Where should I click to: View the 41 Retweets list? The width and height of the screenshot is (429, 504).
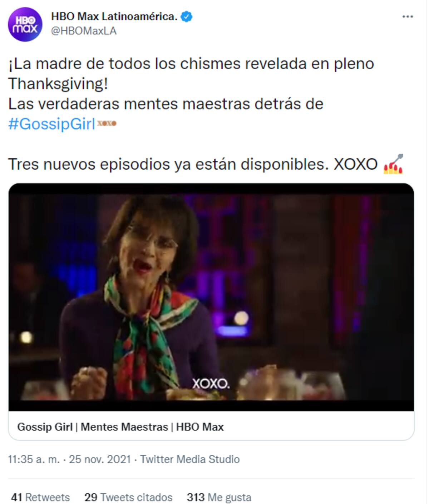click(40, 497)
